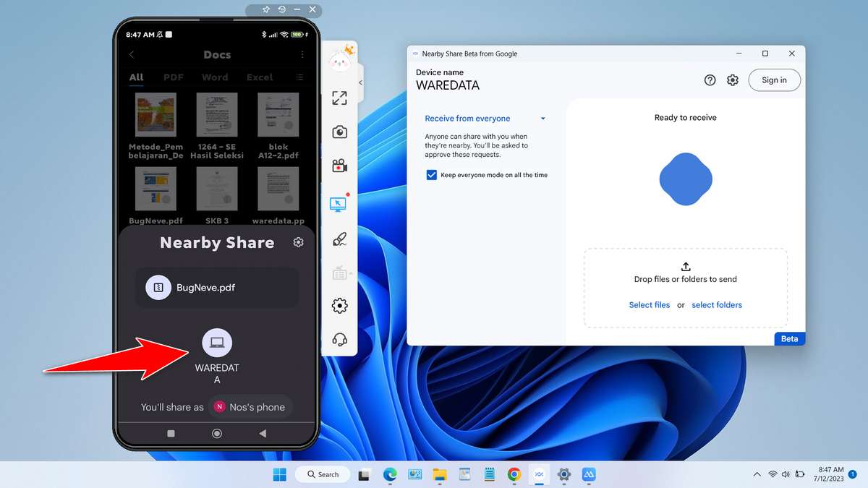The image size is (868, 488).
Task: Open Nearby Share settings gear on phone
Action: [298, 242]
